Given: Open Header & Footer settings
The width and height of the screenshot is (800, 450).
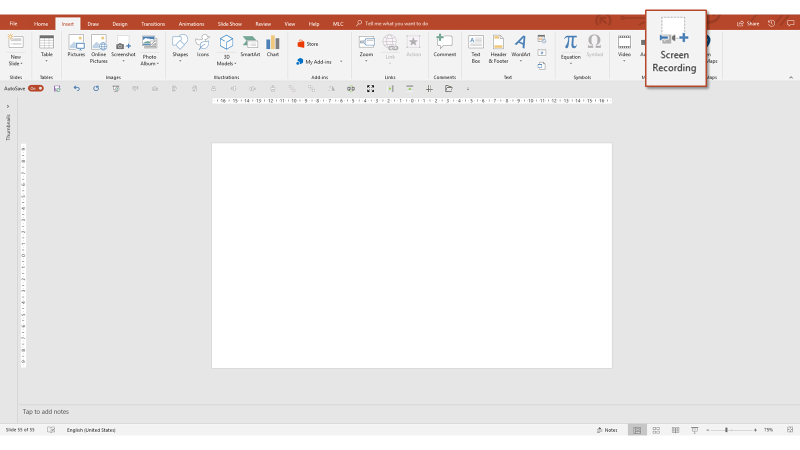Looking at the screenshot, I should [x=498, y=49].
